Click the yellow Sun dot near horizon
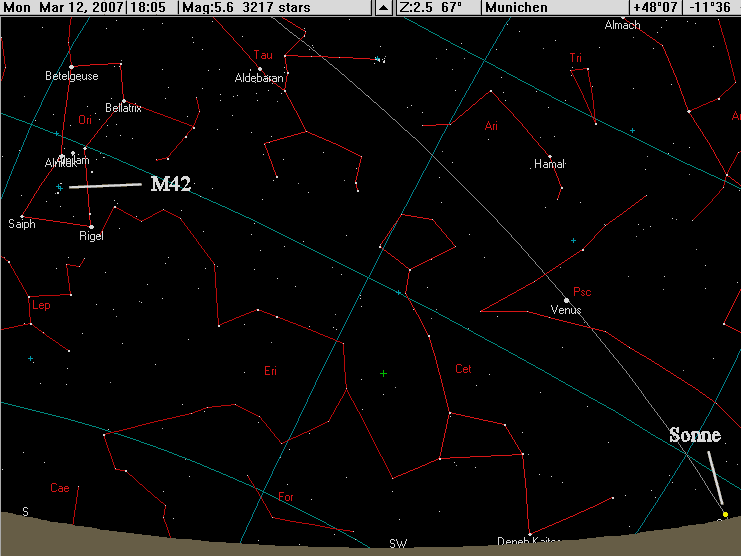This screenshot has height=556, width=741. pyautogui.click(x=725, y=514)
